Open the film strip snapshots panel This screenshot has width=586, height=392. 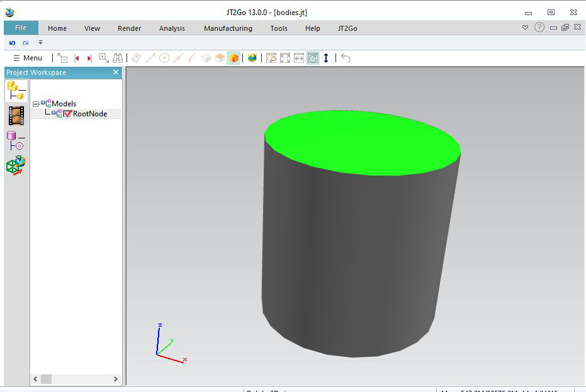pos(16,116)
